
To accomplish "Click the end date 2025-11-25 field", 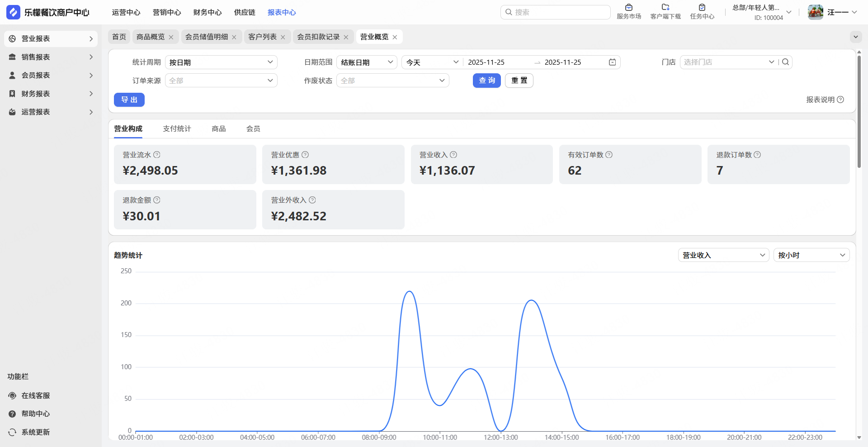I will (563, 62).
